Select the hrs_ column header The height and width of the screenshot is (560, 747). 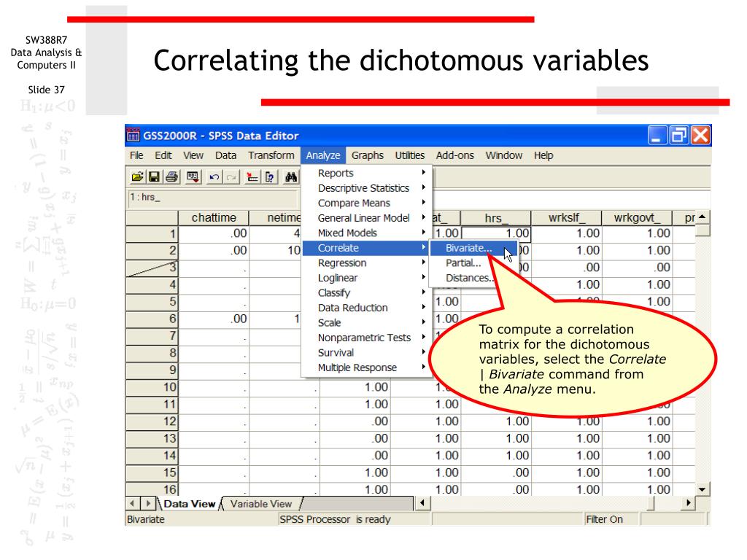click(495, 217)
